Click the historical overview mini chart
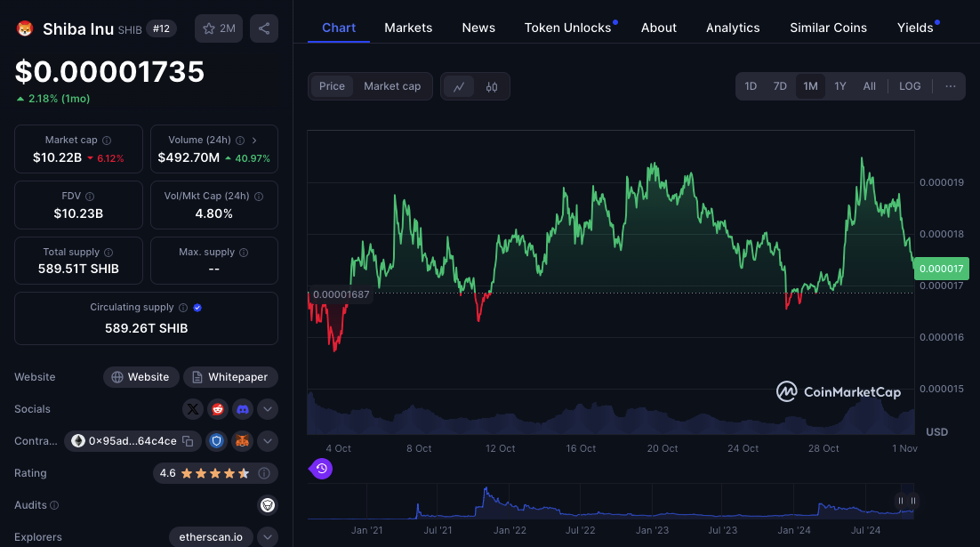 click(611, 502)
